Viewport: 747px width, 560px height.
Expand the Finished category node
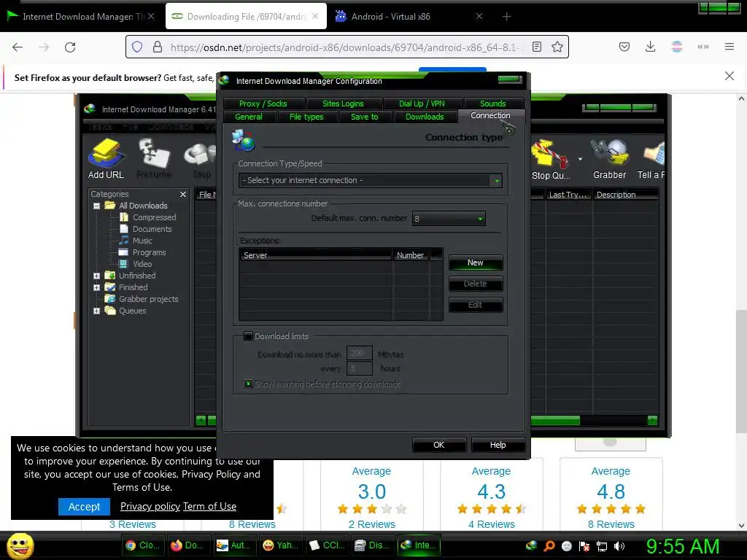(97, 287)
